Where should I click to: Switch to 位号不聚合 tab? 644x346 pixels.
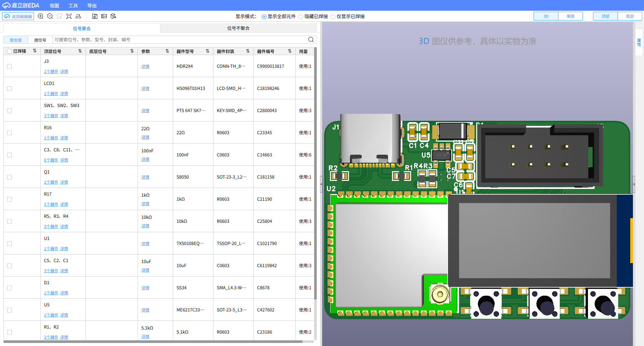pyautogui.click(x=238, y=28)
